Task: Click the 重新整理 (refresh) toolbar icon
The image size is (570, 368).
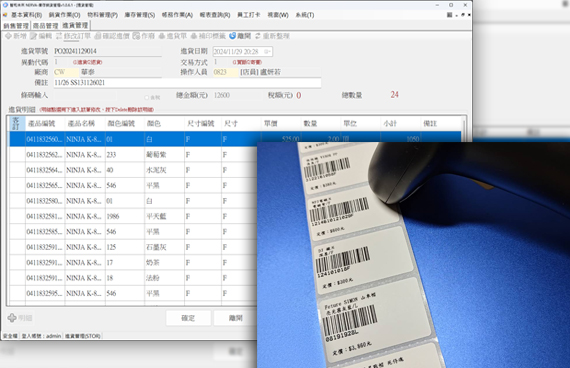Action: point(258,36)
